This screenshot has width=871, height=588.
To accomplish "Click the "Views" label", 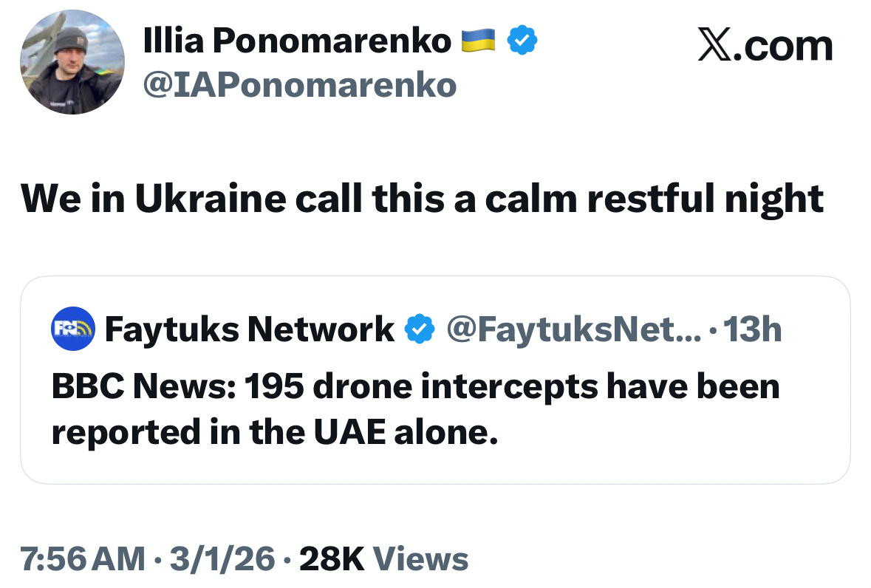I will tap(421, 558).
